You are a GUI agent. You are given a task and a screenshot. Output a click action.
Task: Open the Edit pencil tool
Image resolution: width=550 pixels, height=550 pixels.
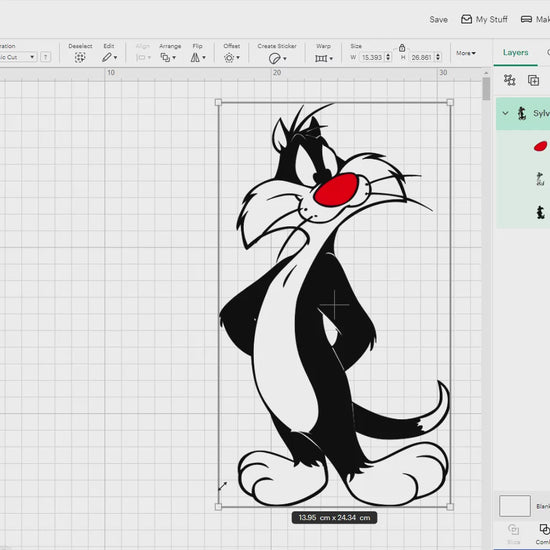click(107, 57)
